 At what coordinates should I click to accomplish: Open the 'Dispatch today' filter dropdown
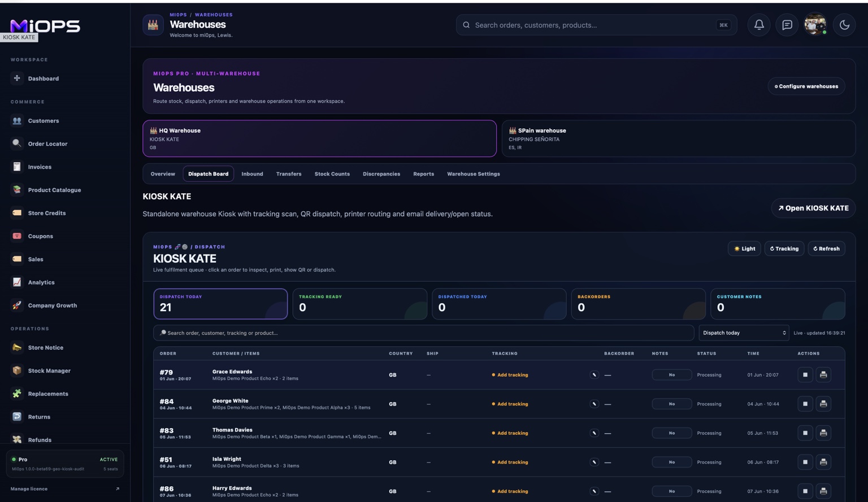pyautogui.click(x=744, y=333)
